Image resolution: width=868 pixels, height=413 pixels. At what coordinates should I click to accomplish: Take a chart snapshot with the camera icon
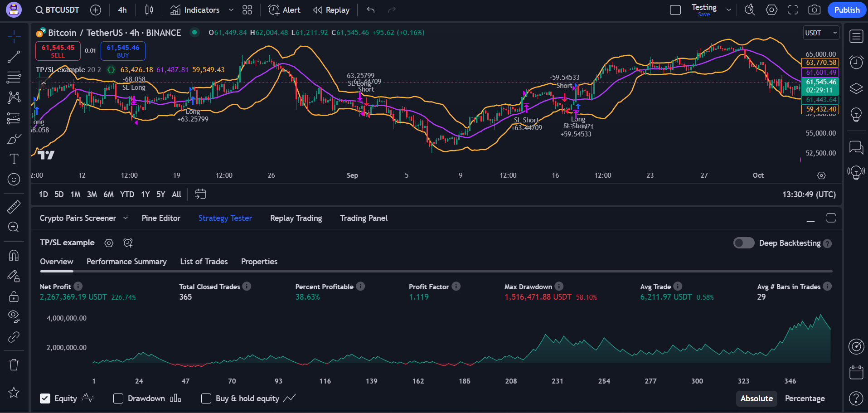pos(814,10)
